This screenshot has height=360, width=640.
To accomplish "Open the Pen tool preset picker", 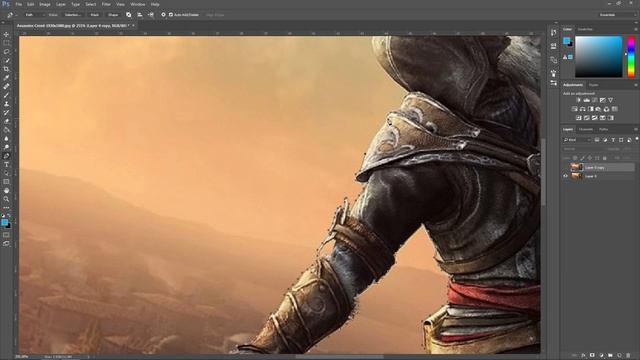I will pyautogui.click(x=12, y=15).
